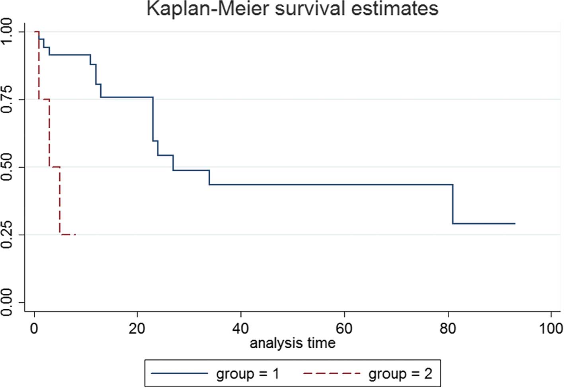564x392 pixels.
Task: Click the 'group = 2' legend label
Action: click(400, 374)
